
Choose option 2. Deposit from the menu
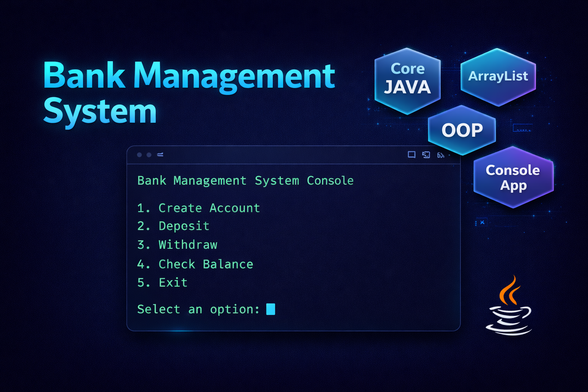pos(173,226)
